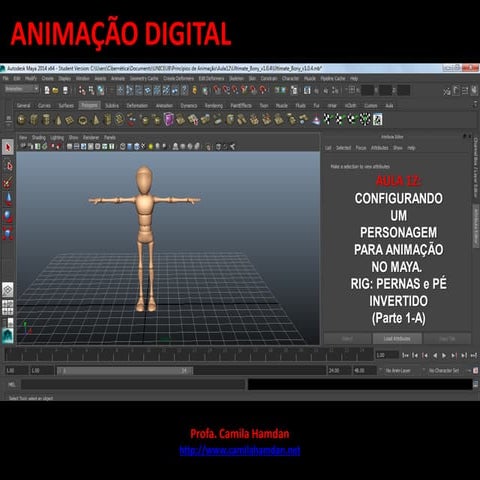The width and height of the screenshot is (480, 480).
Task: Click the current frame field beside playback controls
Action: (387, 355)
